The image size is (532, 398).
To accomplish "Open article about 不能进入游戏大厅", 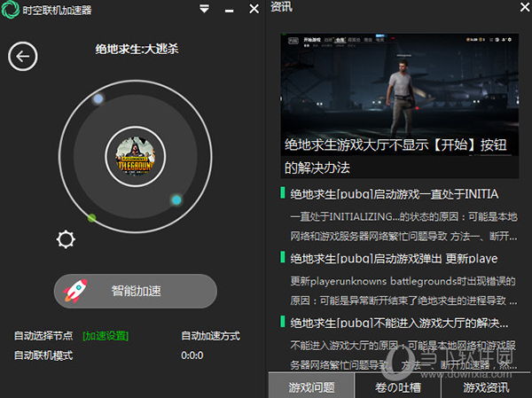I will tap(399, 323).
